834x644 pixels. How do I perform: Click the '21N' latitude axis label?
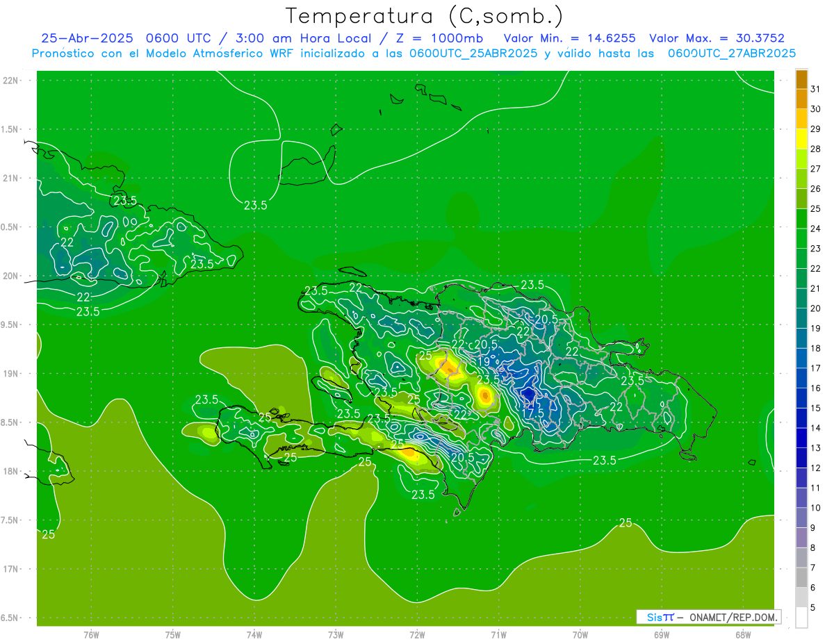[11, 178]
